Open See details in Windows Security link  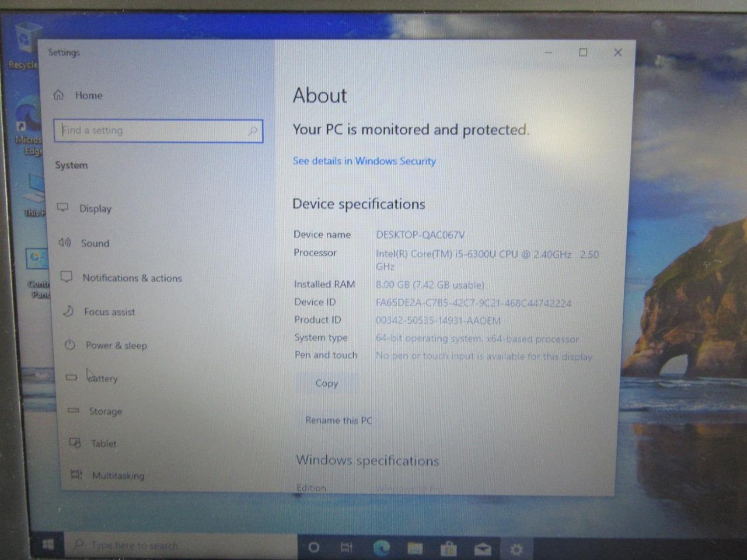[x=364, y=161]
